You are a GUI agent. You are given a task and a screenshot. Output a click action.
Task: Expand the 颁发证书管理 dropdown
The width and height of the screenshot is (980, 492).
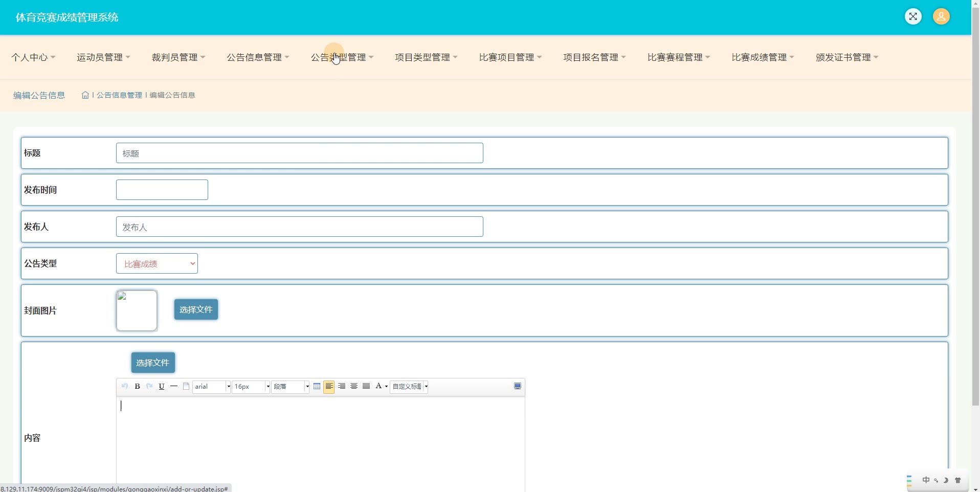[x=847, y=57]
